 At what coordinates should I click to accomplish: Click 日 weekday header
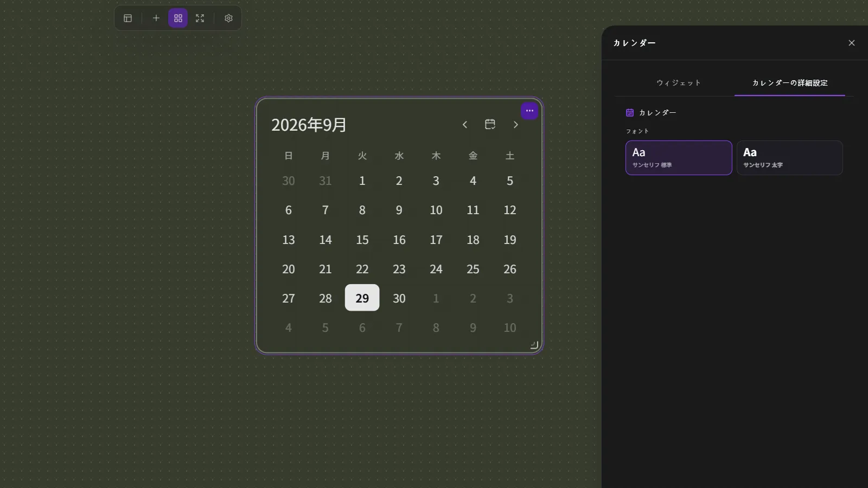click(x=289, y=156)
